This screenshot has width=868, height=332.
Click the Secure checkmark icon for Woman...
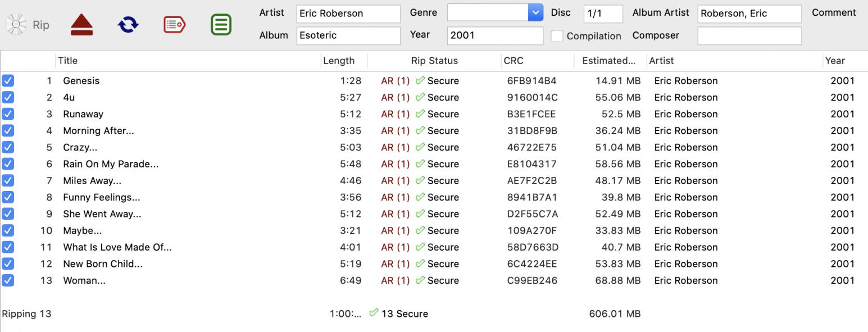(x=420, y=280)
